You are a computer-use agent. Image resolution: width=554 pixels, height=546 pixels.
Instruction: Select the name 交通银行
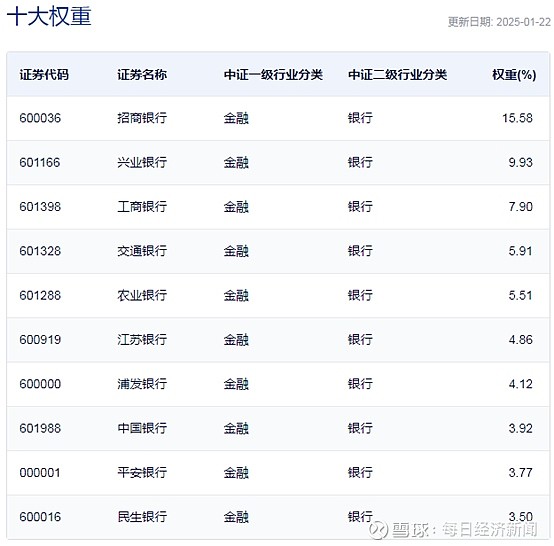pos(142,251)
